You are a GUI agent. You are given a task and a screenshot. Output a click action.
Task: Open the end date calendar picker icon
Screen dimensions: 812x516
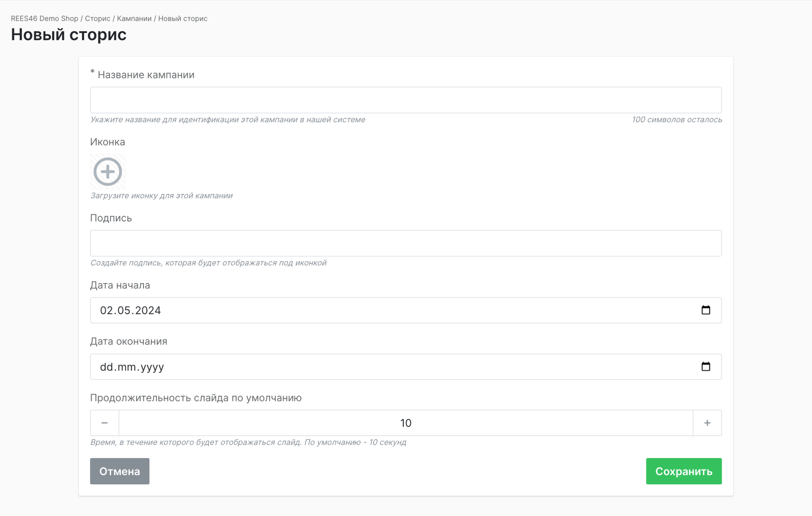tap(706, 367)
